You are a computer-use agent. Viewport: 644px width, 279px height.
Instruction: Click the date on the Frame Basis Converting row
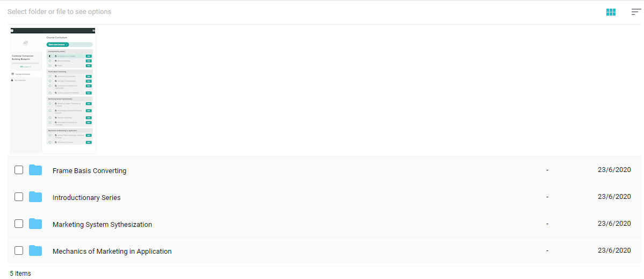614,170
